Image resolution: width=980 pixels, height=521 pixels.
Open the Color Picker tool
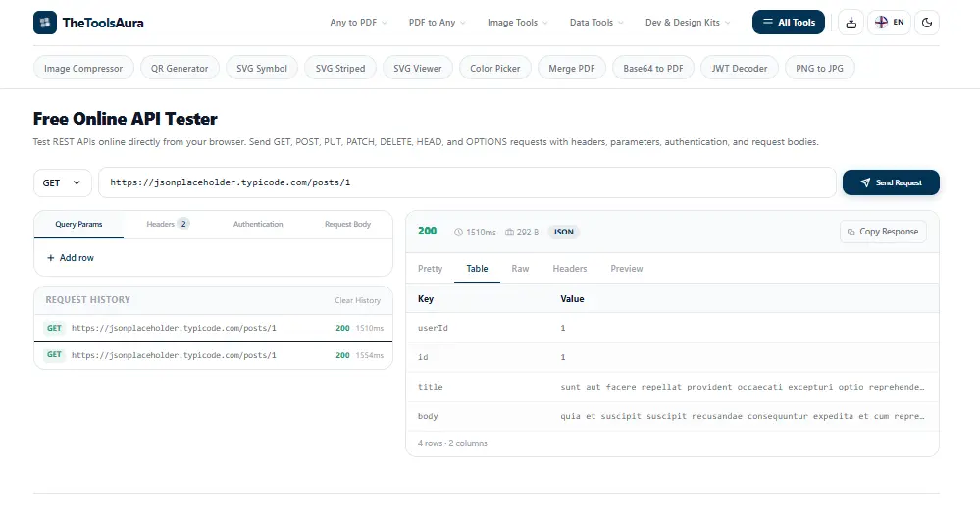[x=495, y=68]
